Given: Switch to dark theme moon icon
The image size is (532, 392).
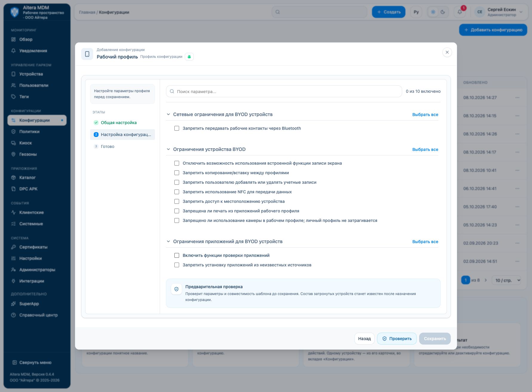Looking at the screenshot, I should click(443, 12).
